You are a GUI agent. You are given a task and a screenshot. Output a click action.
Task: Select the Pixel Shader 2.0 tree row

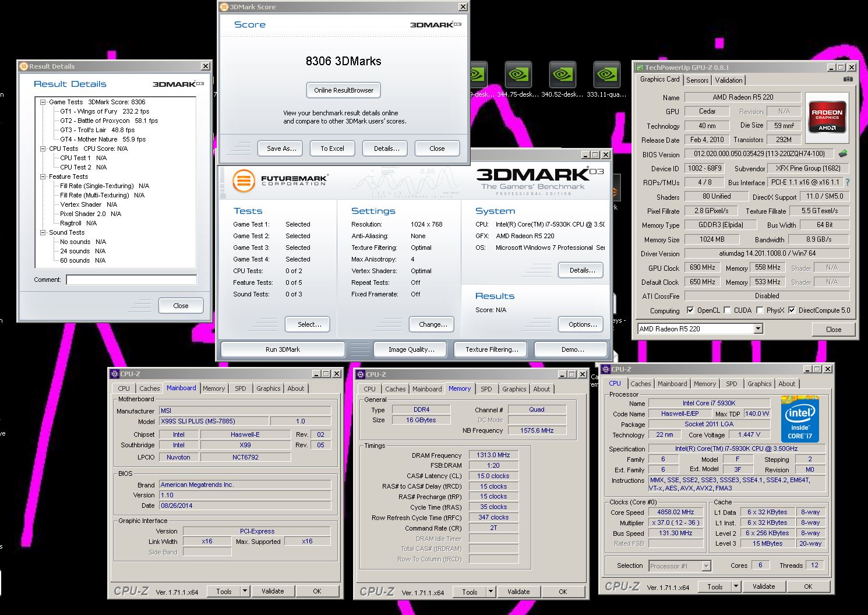90,214
